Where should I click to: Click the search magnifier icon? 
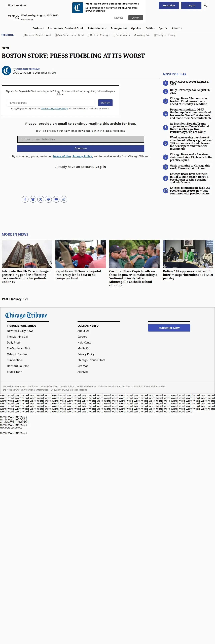click(x=205, y=5)
